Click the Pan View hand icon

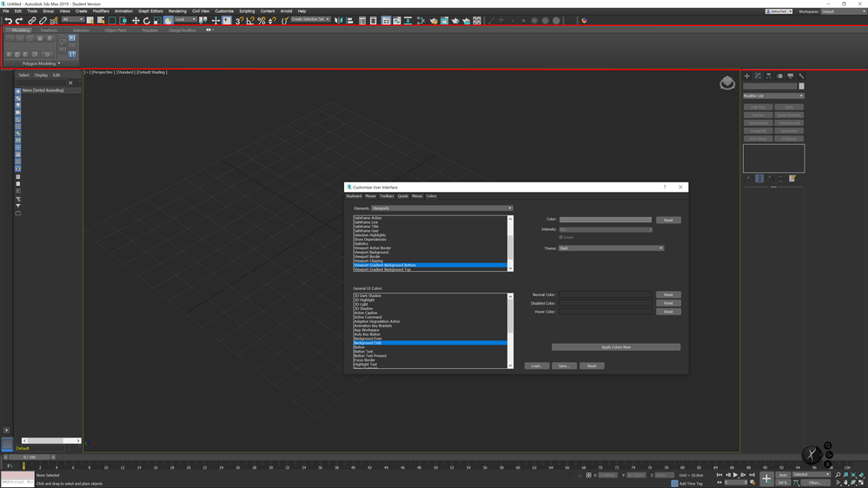point(846,483)
